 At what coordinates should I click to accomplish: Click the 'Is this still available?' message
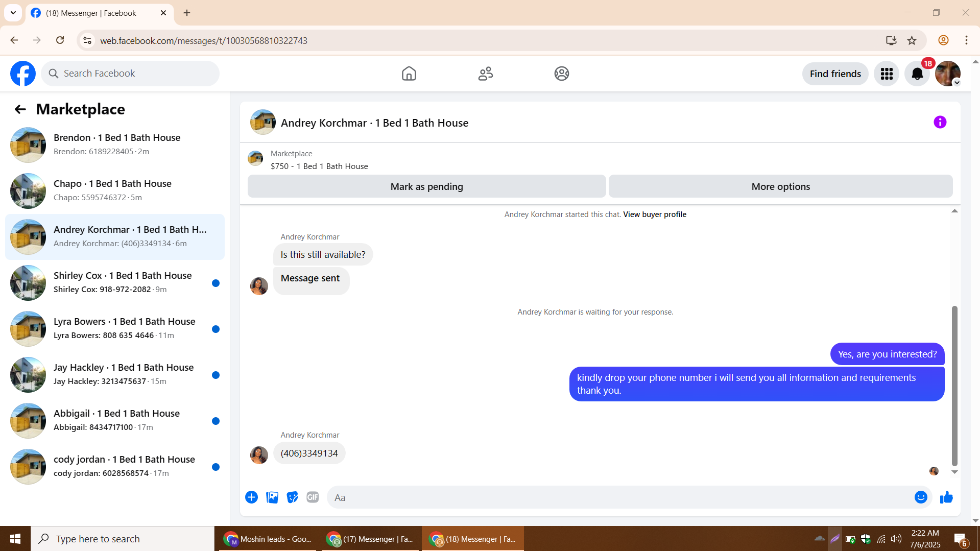pos(323,255)
